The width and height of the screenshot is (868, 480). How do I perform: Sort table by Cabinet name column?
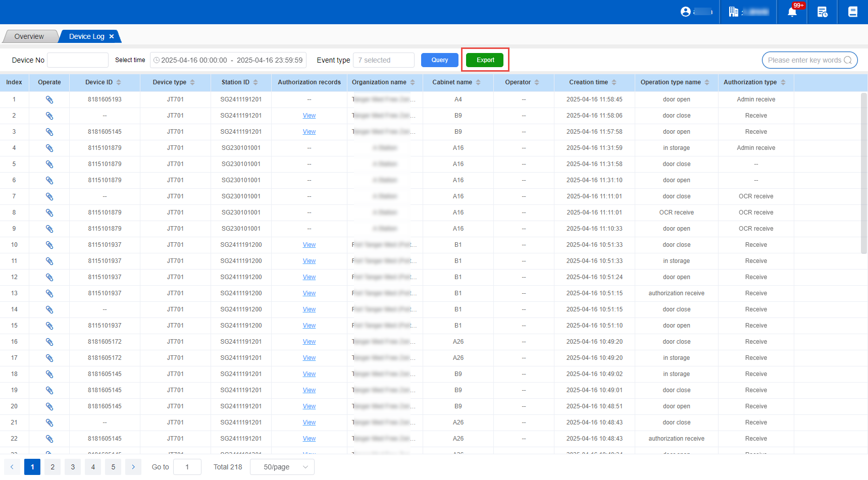point(478,82)
